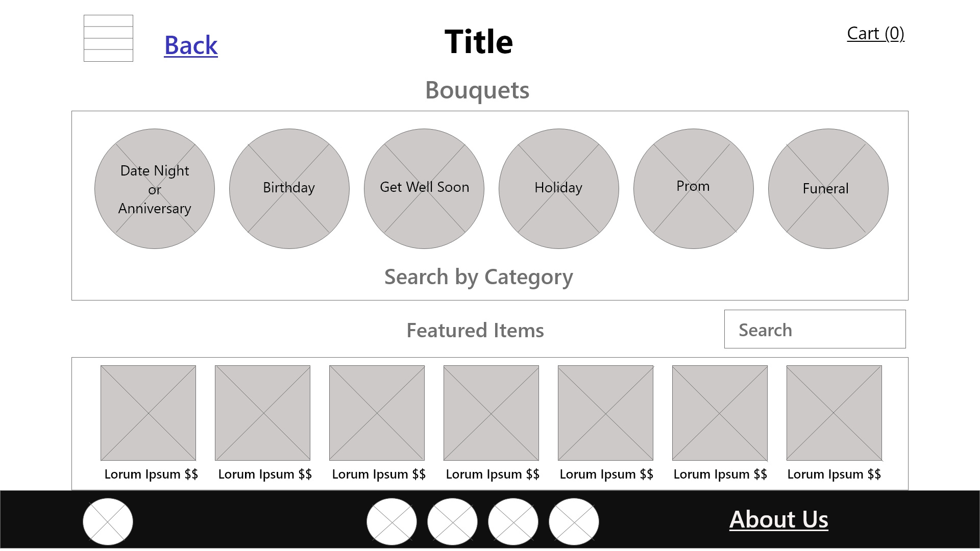The height and width of the screenshot is (551, 980).
Task: Select the Date Night or Anniversary category
Action: [x=155, y=189]
